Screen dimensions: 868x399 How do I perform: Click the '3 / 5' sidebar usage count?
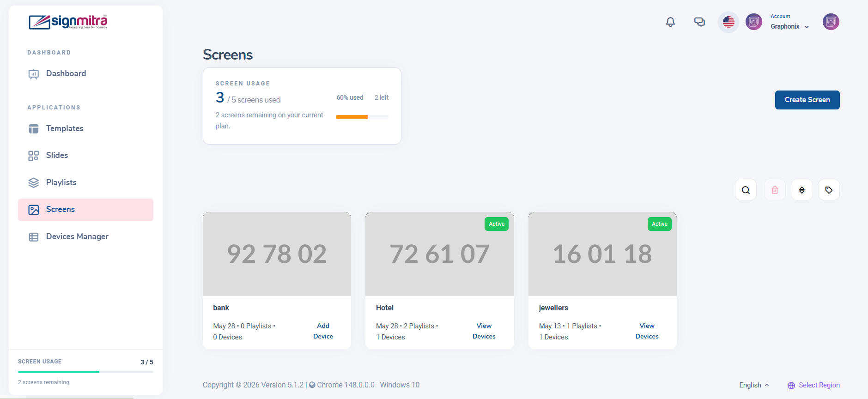(147, 362)
